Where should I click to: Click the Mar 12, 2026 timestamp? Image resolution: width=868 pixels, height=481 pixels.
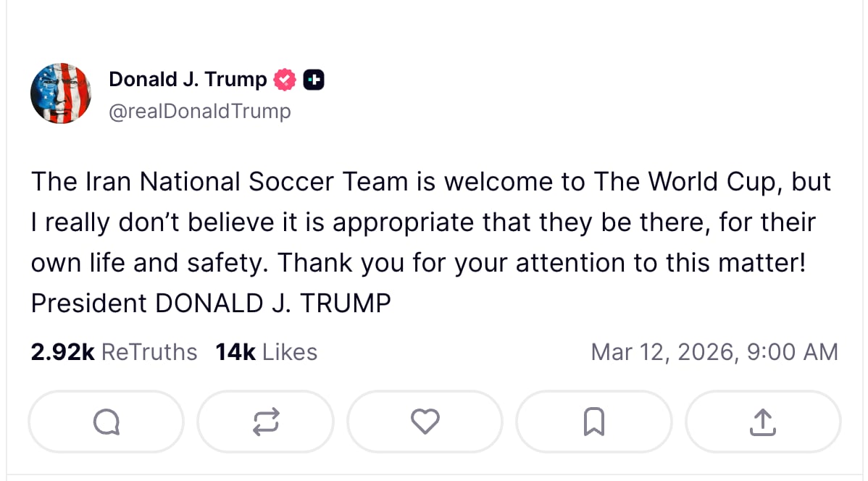point(714,352)
